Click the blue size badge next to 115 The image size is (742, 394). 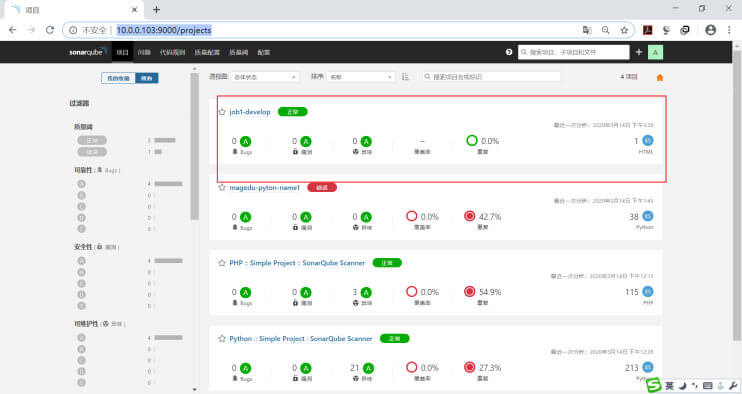click(648, 292)
